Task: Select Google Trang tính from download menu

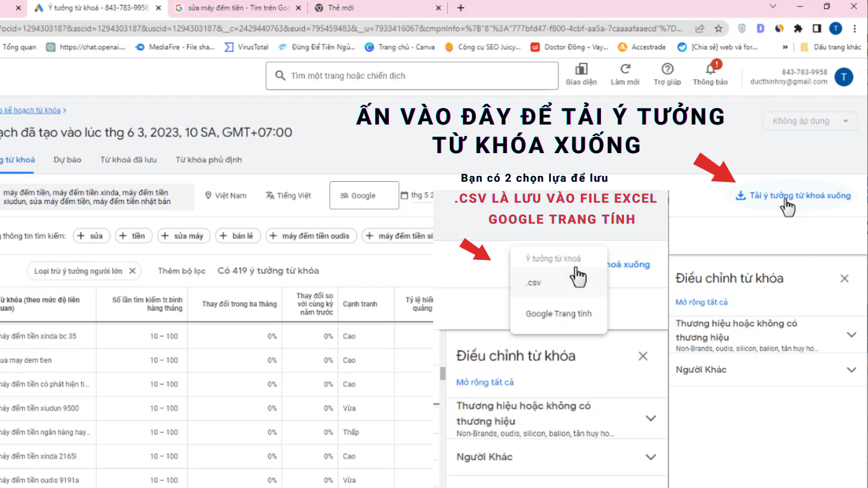Action: (558, 313)
